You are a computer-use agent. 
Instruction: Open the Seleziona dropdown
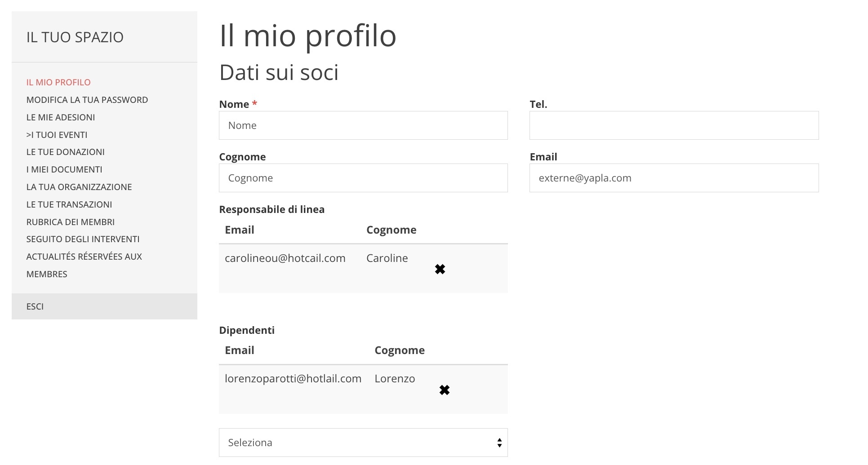(363, 443)
